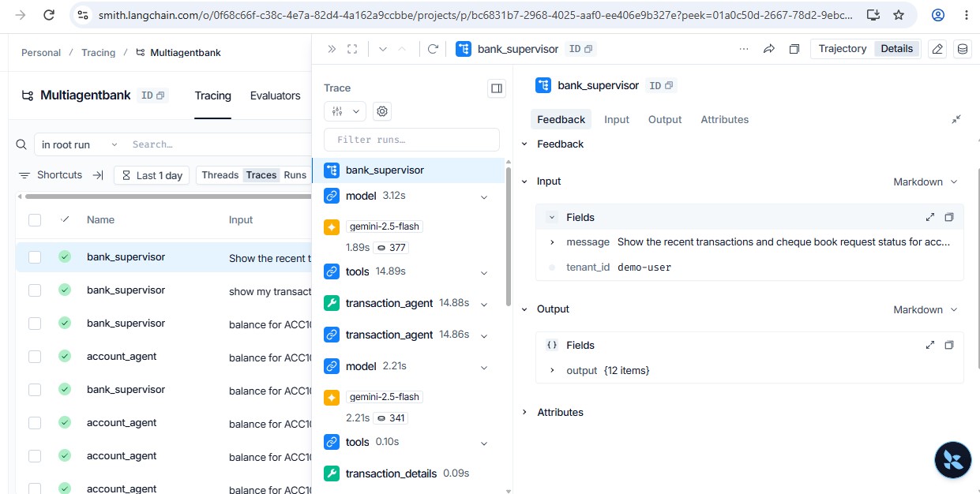Select all runs with the header checkbox
This screenshot has height=494, width=980.
click(x=35, y=220)
